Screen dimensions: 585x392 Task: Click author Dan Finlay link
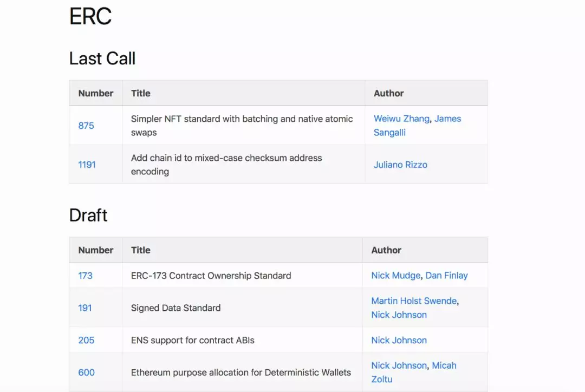446,276
